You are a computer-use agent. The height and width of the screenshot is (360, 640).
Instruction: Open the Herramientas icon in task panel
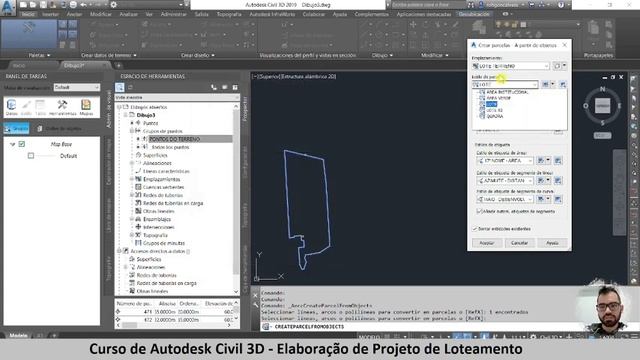pos(62,107)
